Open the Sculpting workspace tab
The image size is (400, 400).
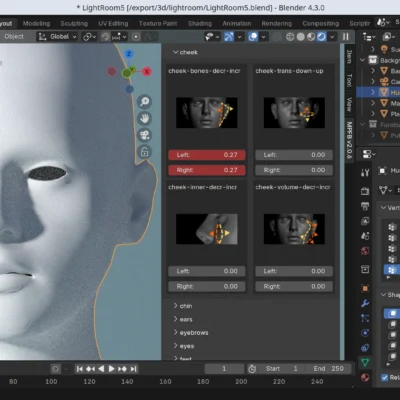74,23
